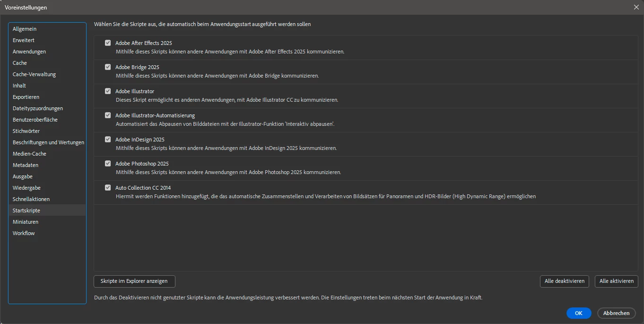
Task: Go to Miniaturen preferences
Action: [47, 222]
